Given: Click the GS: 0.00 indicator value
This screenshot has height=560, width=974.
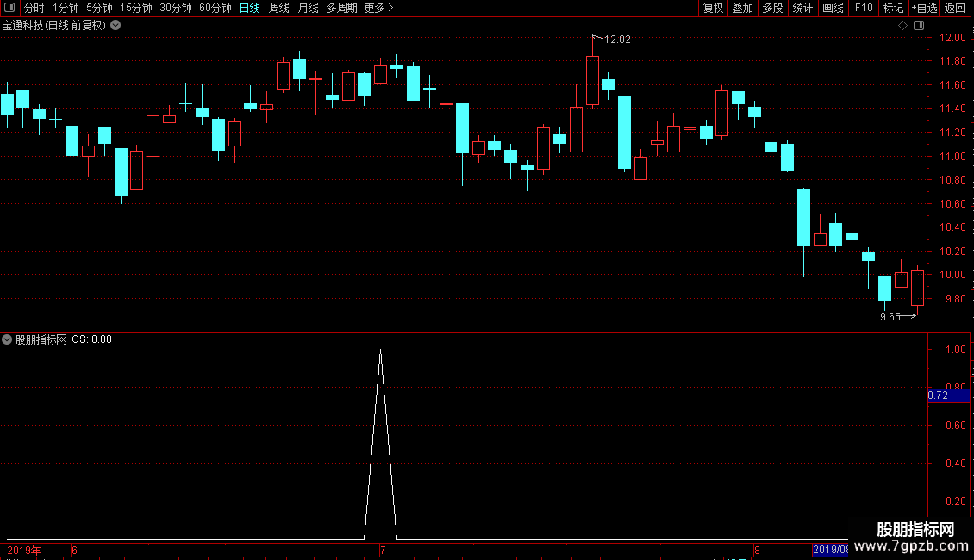Looking at the screenshot, I should click(92, 339).
